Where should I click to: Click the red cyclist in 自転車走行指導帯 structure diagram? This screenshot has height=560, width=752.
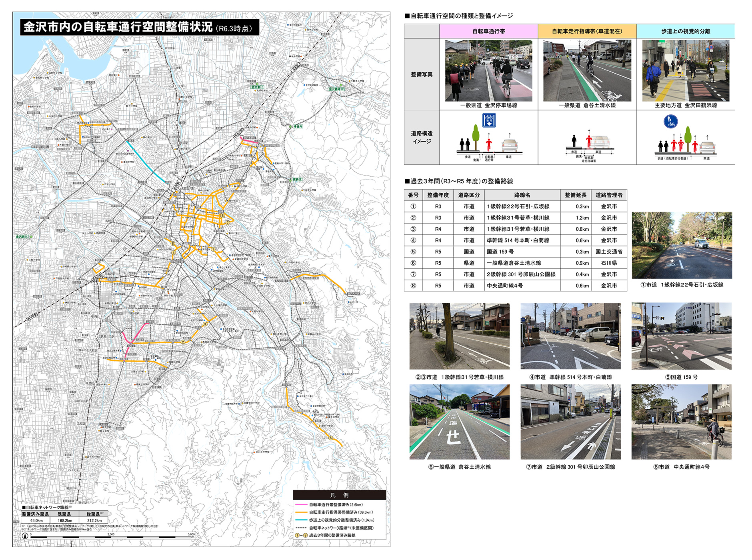point(589,141)
